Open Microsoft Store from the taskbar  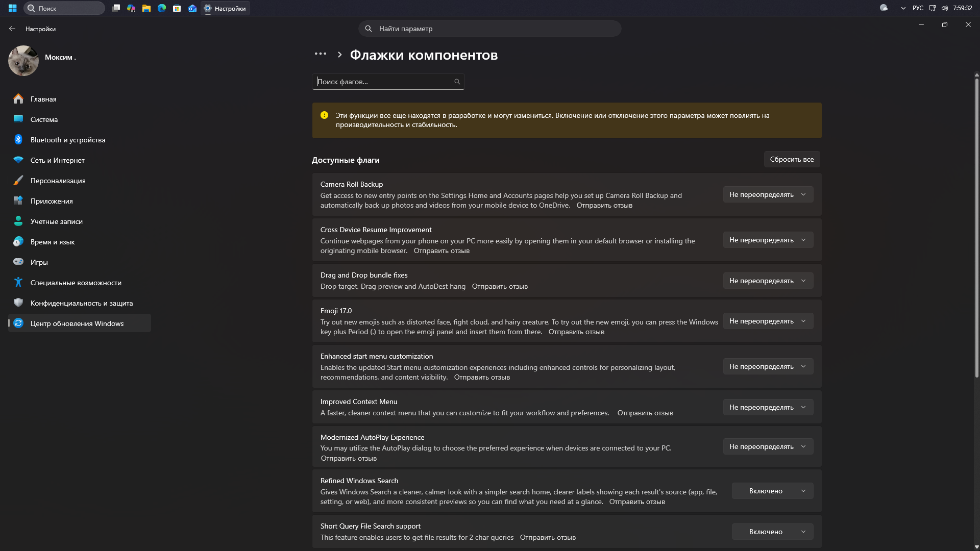[177, 8]
